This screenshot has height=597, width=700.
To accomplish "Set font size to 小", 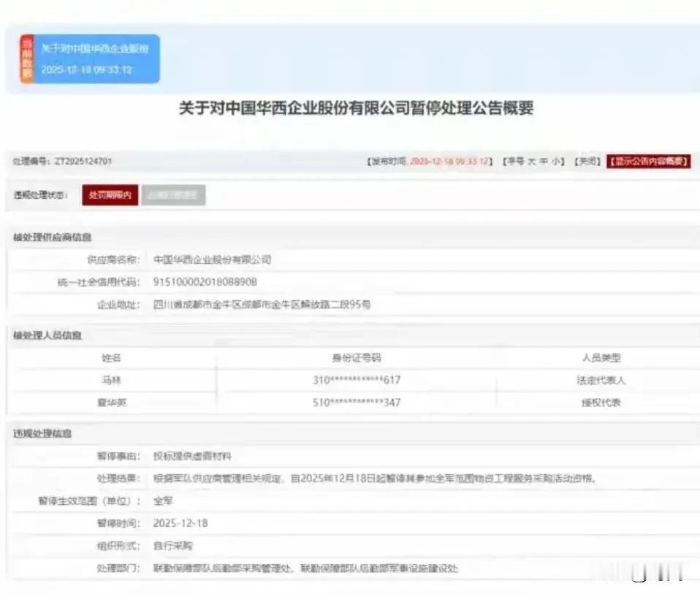I will click(x=555, y=161).
